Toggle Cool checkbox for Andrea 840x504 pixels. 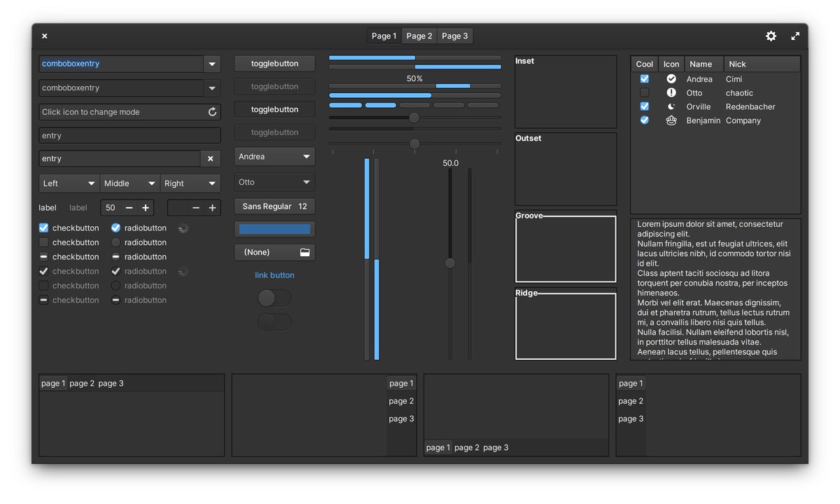[645, 79]
